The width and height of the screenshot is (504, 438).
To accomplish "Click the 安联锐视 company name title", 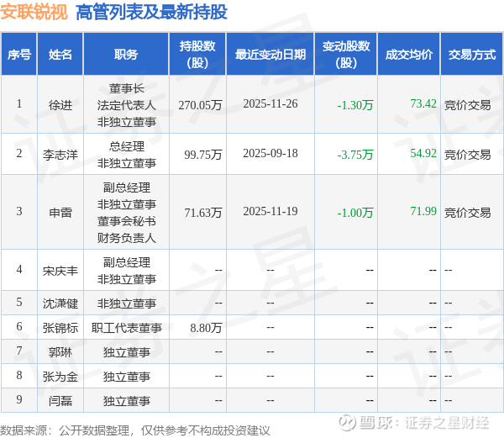I will (x=34, y=13).
